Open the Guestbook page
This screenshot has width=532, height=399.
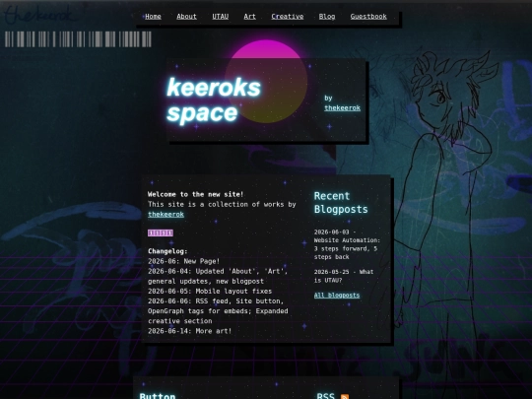[x=368, y=17]
